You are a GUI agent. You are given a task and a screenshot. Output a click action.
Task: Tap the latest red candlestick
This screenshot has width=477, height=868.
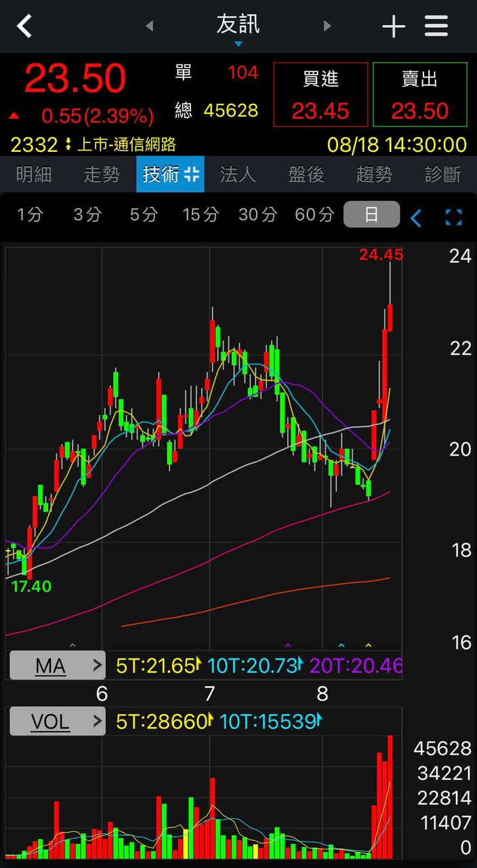pos(390,318)
